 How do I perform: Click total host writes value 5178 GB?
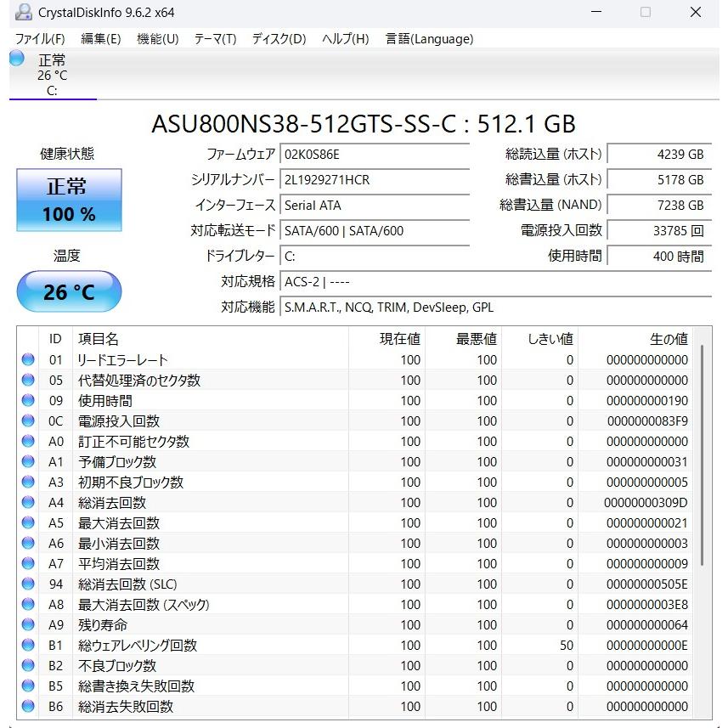click(x=659, y=180)
